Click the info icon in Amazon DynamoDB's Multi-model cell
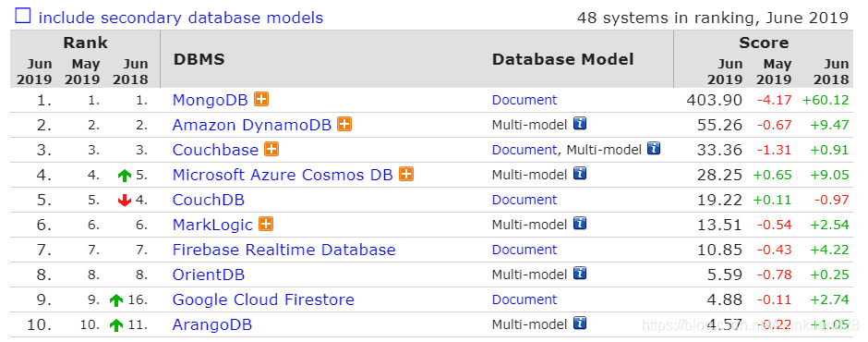The image size is (868, 342). tap(580, 124)
